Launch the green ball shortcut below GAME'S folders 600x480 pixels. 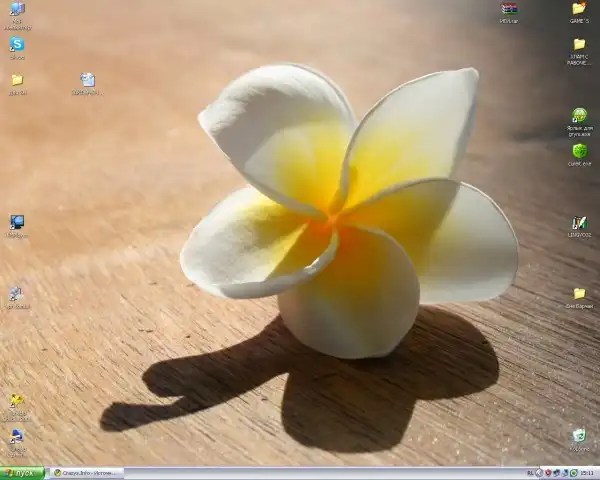(x=579, y=115)
